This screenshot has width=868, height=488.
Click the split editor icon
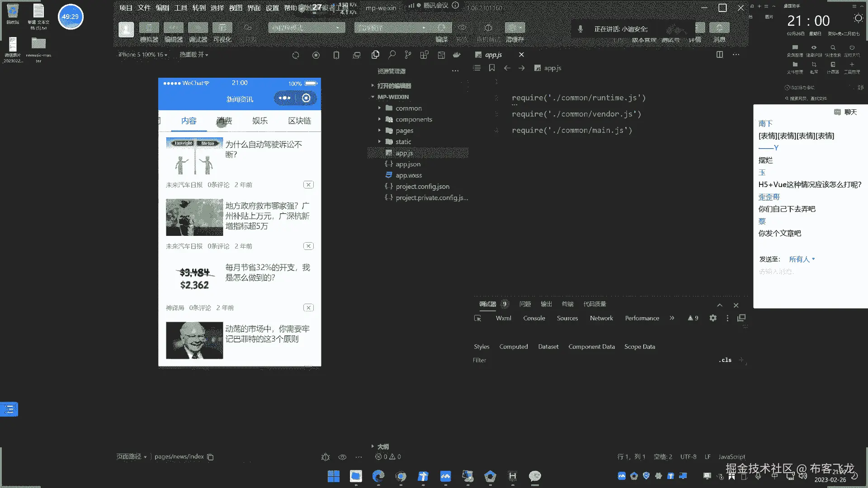720,55
